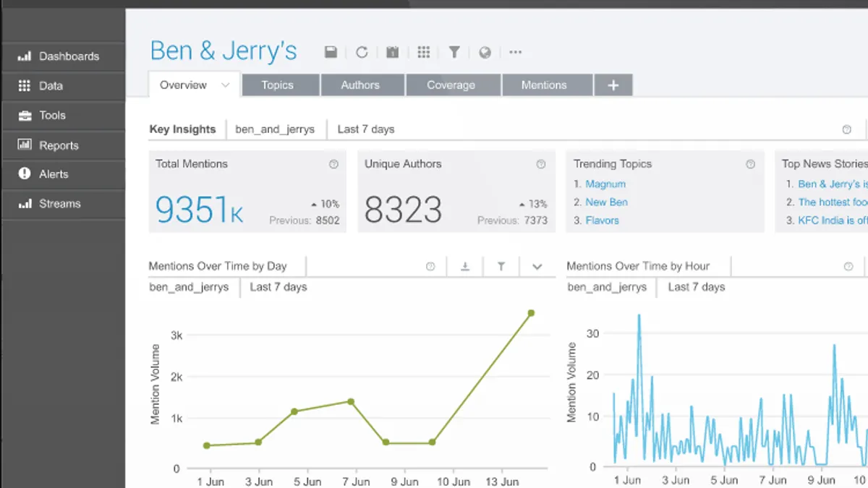Click help icon on Unique Authors card

coord(541,164)
